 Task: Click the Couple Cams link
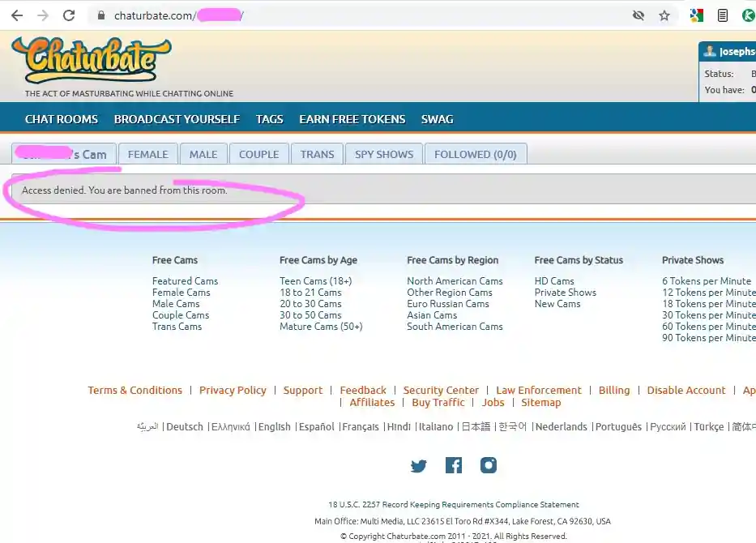tap(181, 315)
